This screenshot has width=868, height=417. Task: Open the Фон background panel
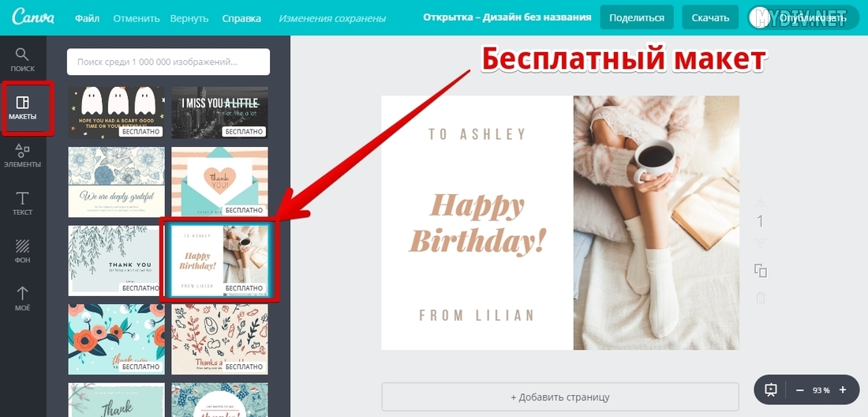(x=23, y=251)
